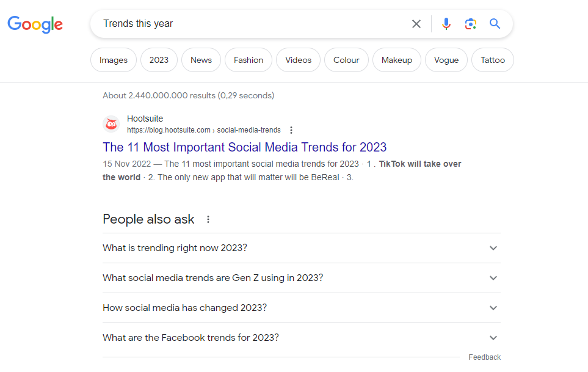Expand How social media has changed 2023

click(302, 308)
